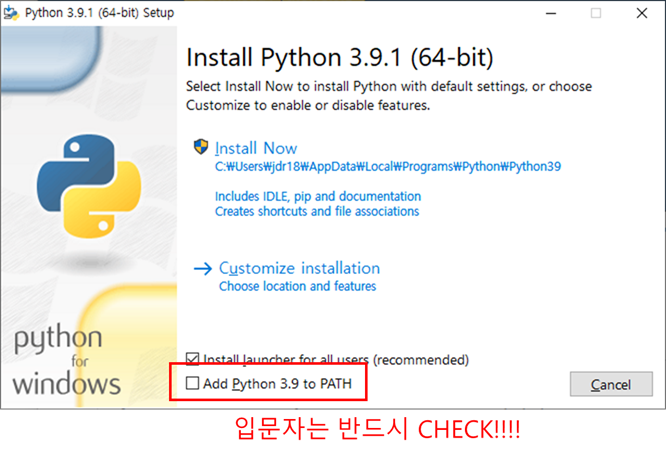
Task: Click the 'Install Python 3.9.1 (64-bit)' heading
Action: tap(340, 57)
